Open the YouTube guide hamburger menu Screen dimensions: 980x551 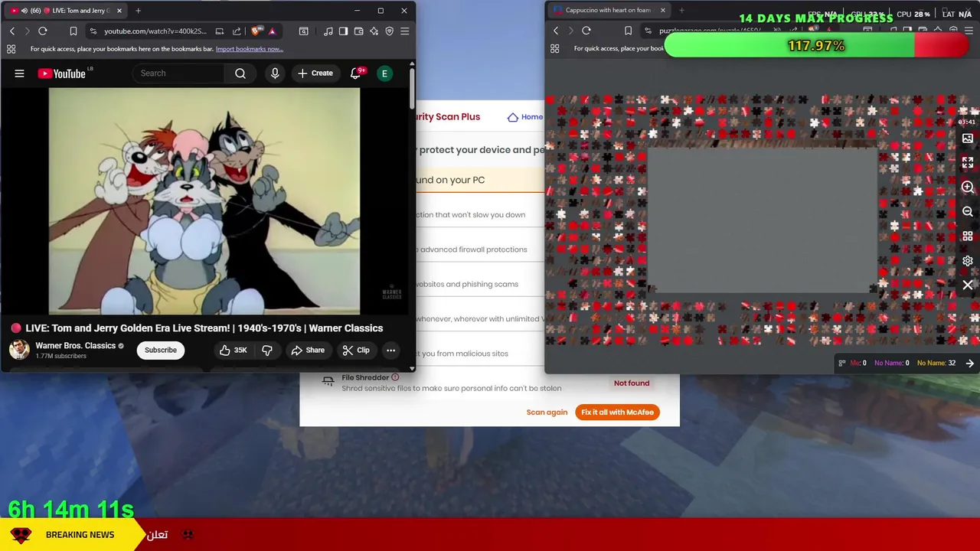pos(19,73)
